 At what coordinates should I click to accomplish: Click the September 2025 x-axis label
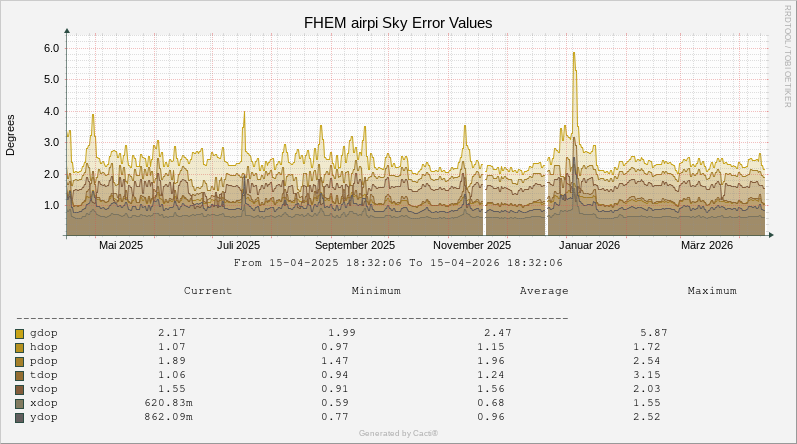tap(354, 245)
